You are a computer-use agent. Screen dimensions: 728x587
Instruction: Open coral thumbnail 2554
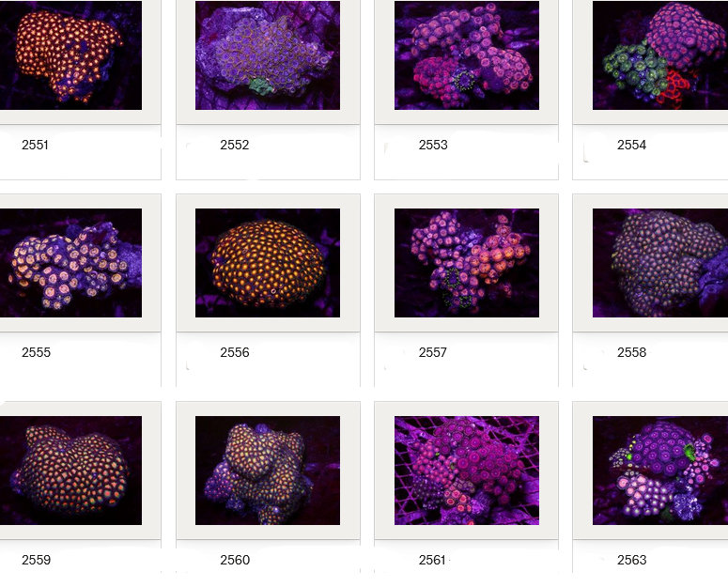(x=660, y=55)
